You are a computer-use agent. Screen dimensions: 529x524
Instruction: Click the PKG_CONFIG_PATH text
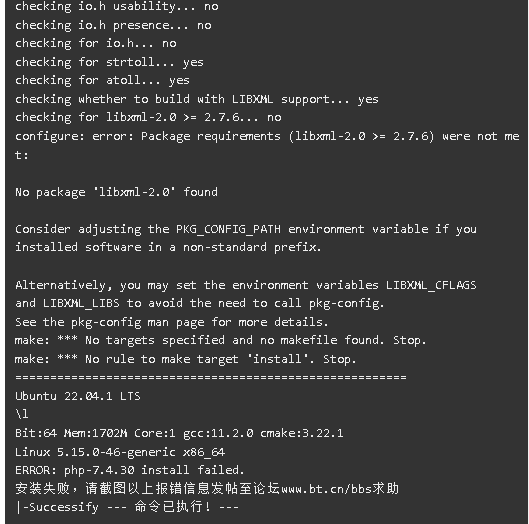(228, 229)
